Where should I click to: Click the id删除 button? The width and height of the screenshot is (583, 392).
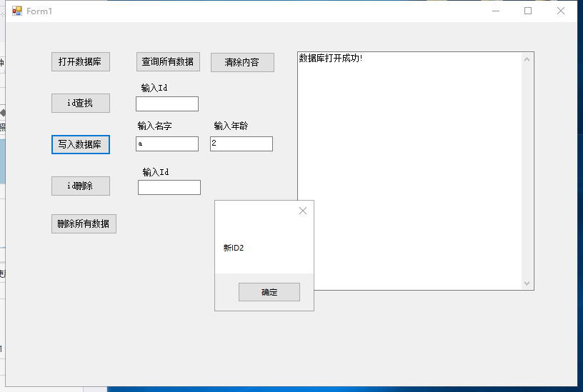point(81,186)
